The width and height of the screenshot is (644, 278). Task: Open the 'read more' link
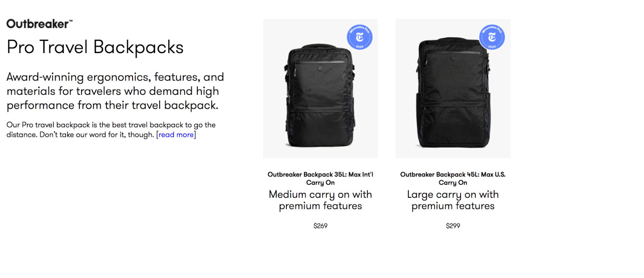(176, 134)
